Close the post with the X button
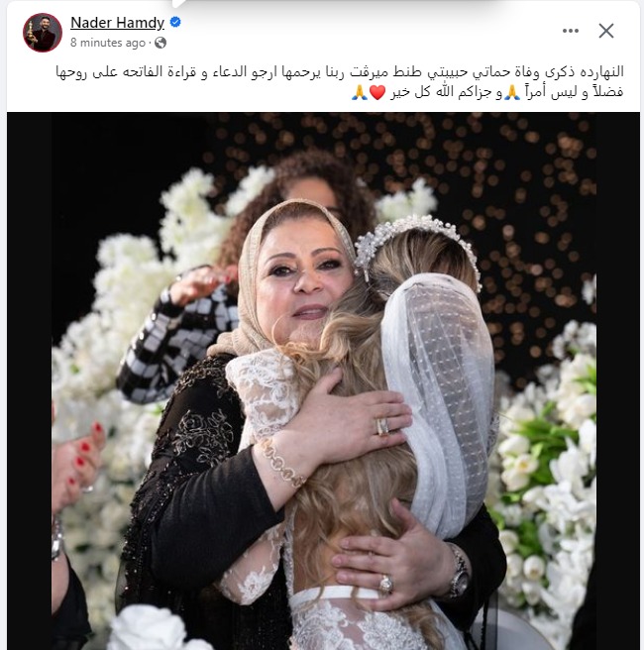 (x=606, y=31)
